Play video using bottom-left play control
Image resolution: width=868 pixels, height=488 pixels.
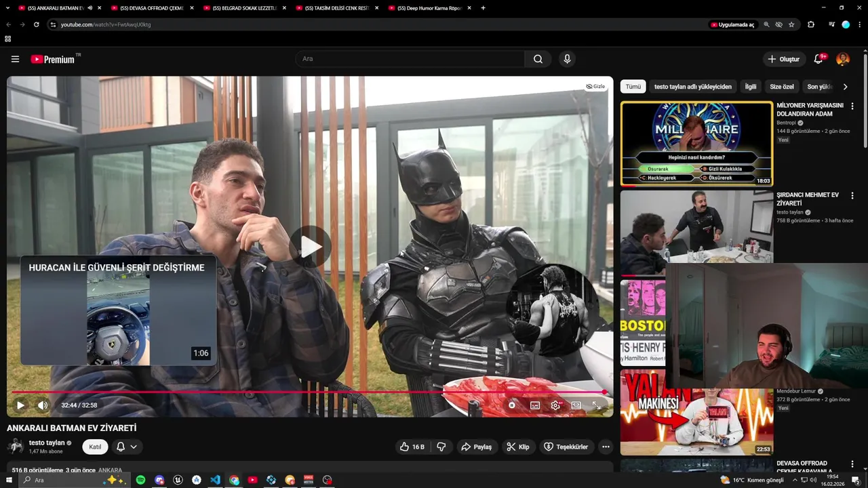tap(20, 405)
